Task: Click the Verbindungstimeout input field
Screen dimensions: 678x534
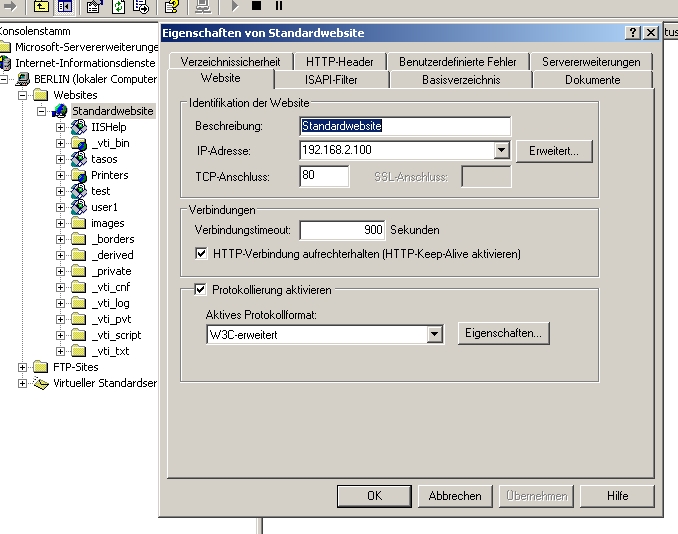Action: click(x=343, y=230)
